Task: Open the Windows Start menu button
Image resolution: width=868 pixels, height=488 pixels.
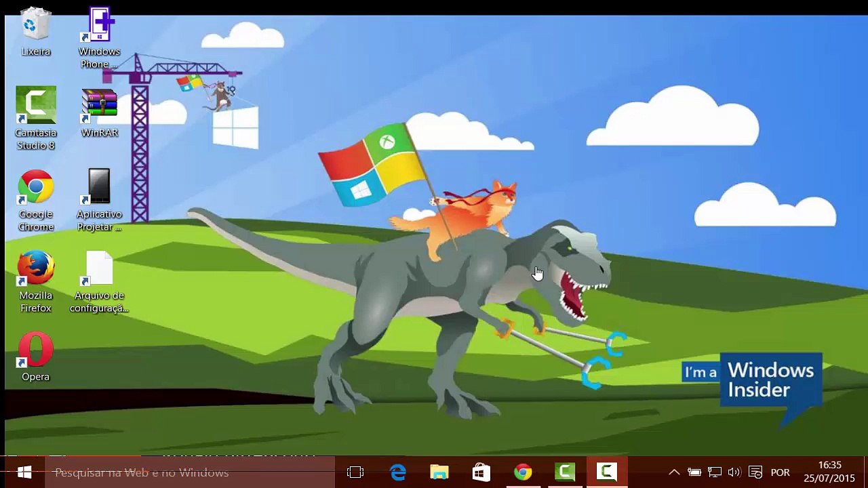Action: tap(24, 472)
